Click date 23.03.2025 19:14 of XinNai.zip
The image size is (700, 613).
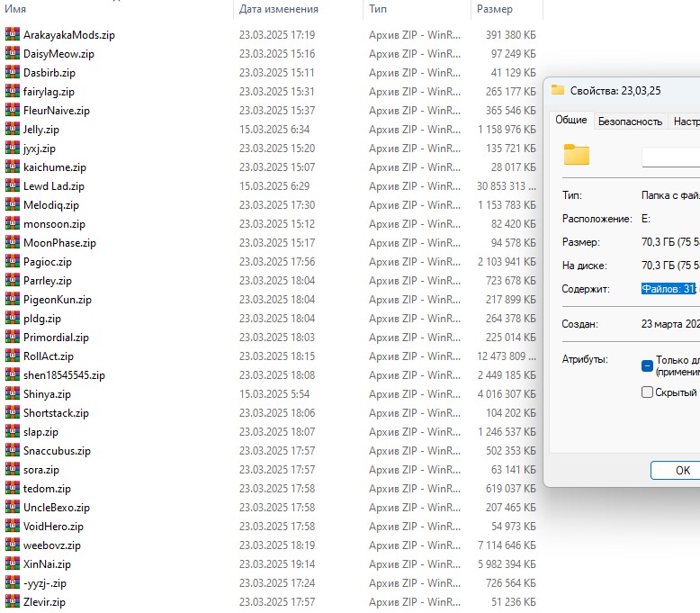click(x=277, y=563)
